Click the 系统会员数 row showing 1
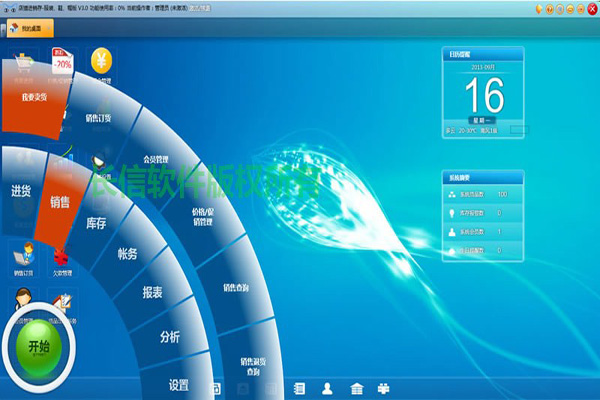Viewport: 600px width, 400px height. (483, 232)
